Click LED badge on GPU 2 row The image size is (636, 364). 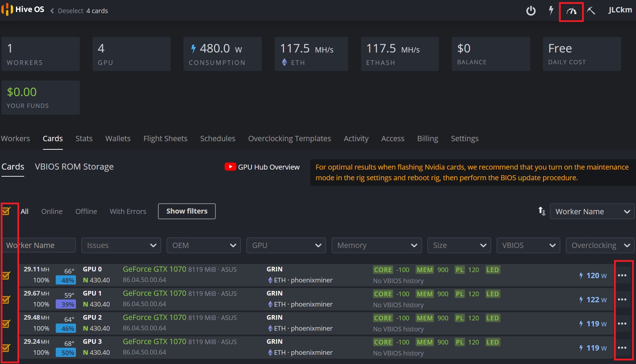point(493,318)
